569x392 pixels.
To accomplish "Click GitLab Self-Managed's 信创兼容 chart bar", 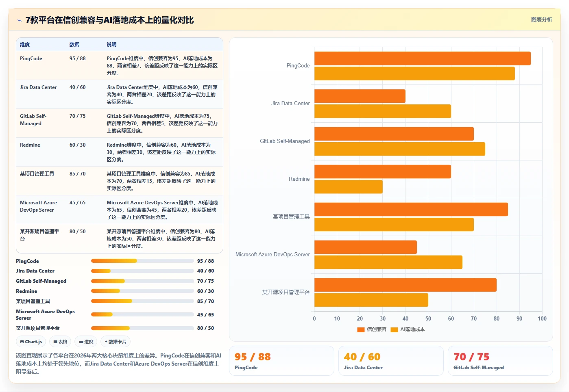I will click(x=394, y=134).
